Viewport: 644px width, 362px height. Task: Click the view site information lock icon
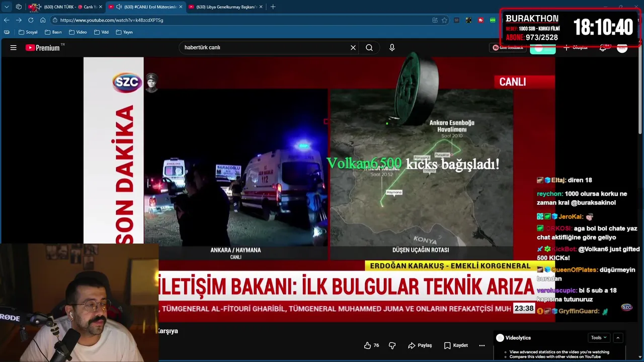[x=55, y=20]
